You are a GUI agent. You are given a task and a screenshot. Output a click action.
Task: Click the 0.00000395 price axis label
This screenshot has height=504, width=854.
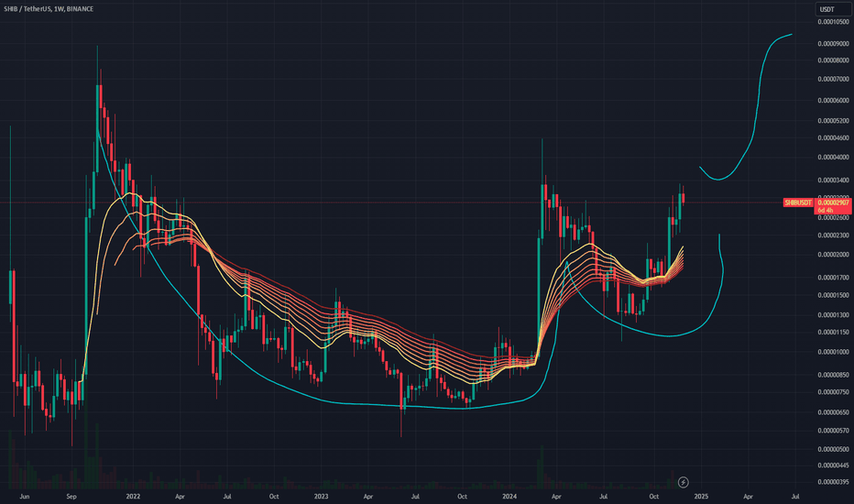[x=833, y=482]
